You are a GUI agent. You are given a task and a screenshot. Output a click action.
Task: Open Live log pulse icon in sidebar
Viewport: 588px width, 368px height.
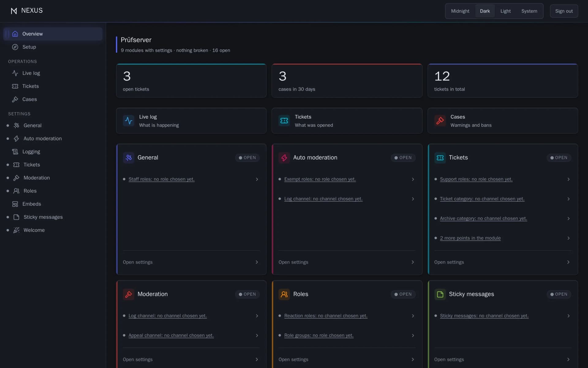tap(15, 73)
